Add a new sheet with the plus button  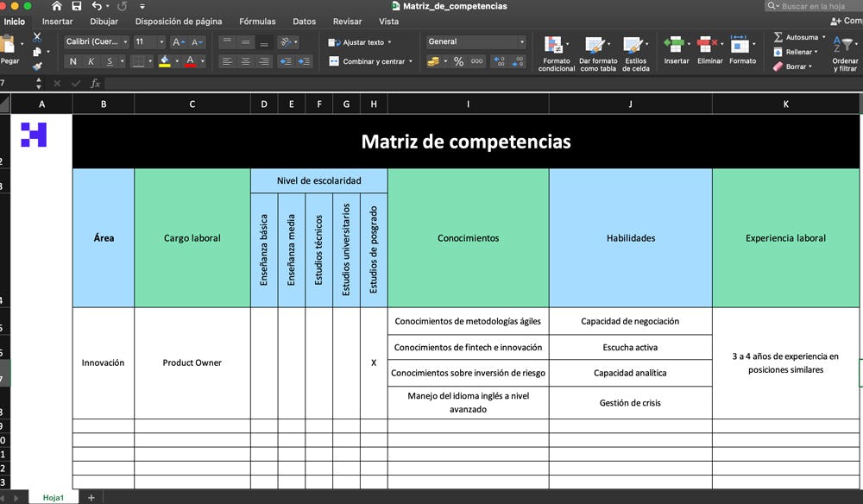pyautogui.click(x=91, y=497)
